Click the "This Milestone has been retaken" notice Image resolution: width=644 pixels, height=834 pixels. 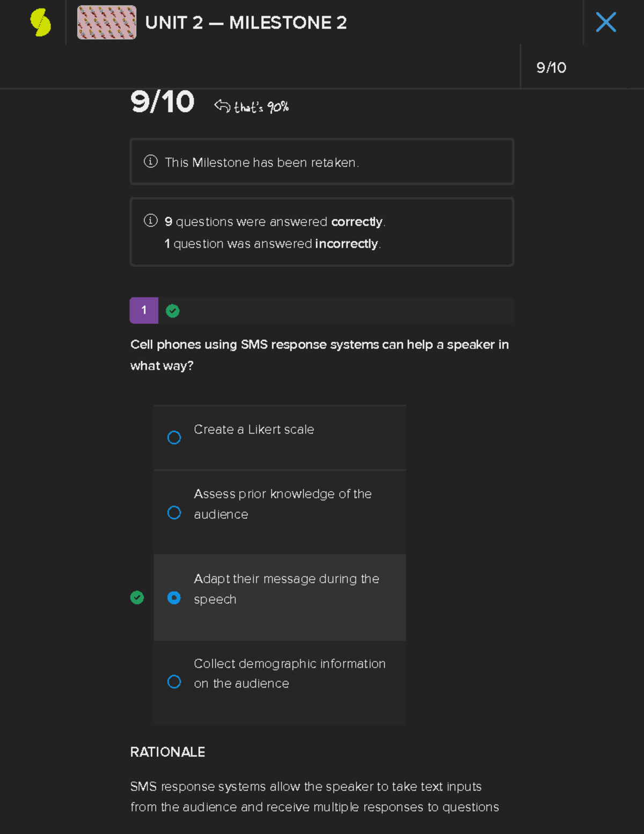pyautogui.click(x=262, y=162)
